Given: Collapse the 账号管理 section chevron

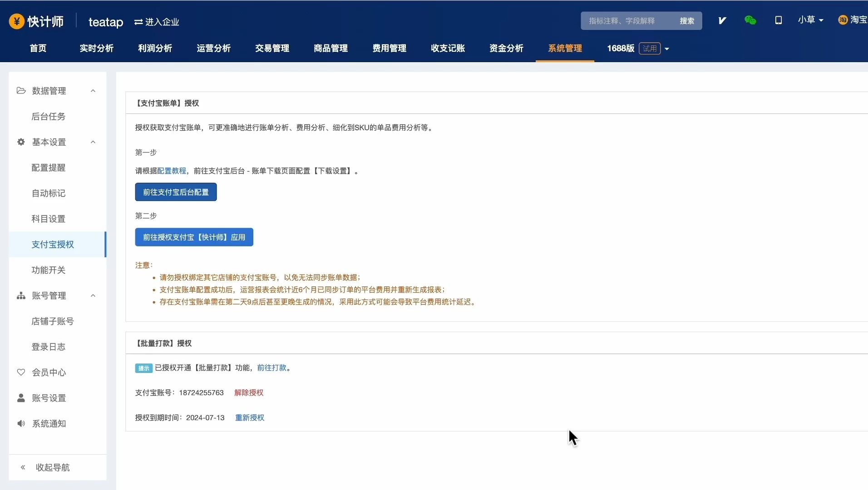Looking at the screenshot, I should tap(93, 296).
